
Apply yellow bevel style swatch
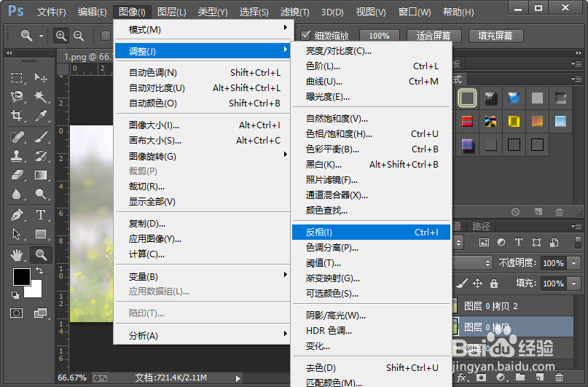click(x=514, y=121)
